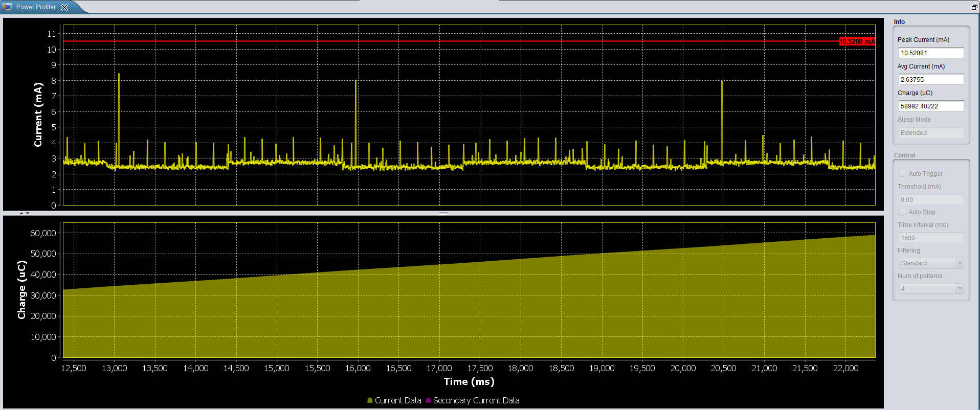Click the Time Interval (ms) field

(931, 238)
